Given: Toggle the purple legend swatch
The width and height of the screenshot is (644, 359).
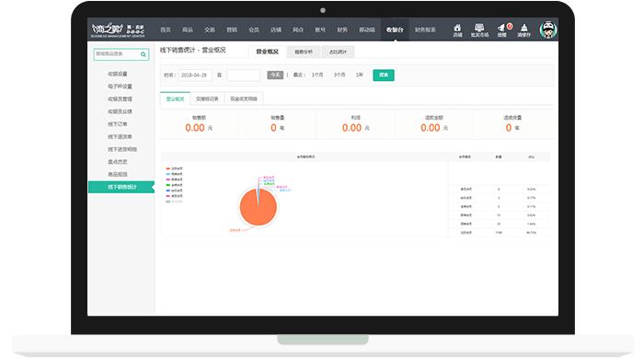Looking at the screenshot, I should click(x=168, y=179).
